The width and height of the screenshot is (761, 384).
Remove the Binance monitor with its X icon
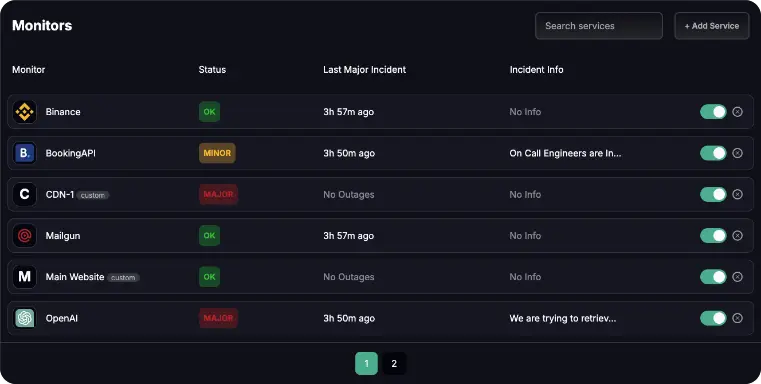point(737,112)
